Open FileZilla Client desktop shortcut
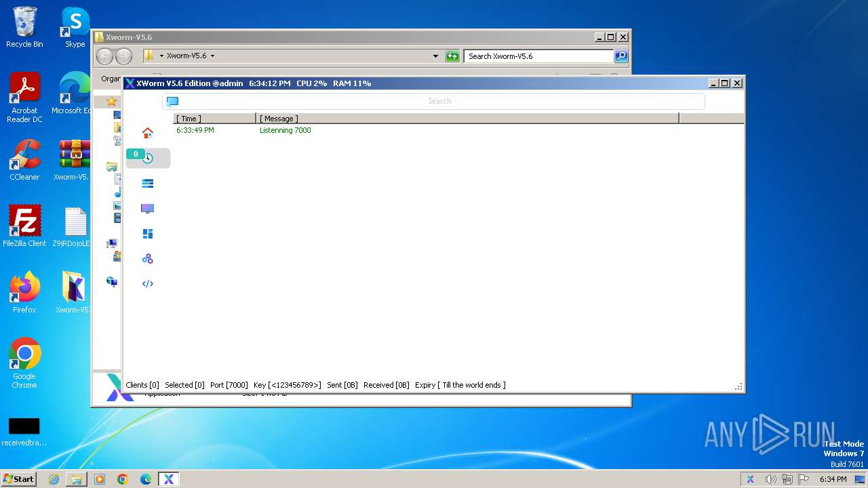868x488 pixels. point(24,226)
